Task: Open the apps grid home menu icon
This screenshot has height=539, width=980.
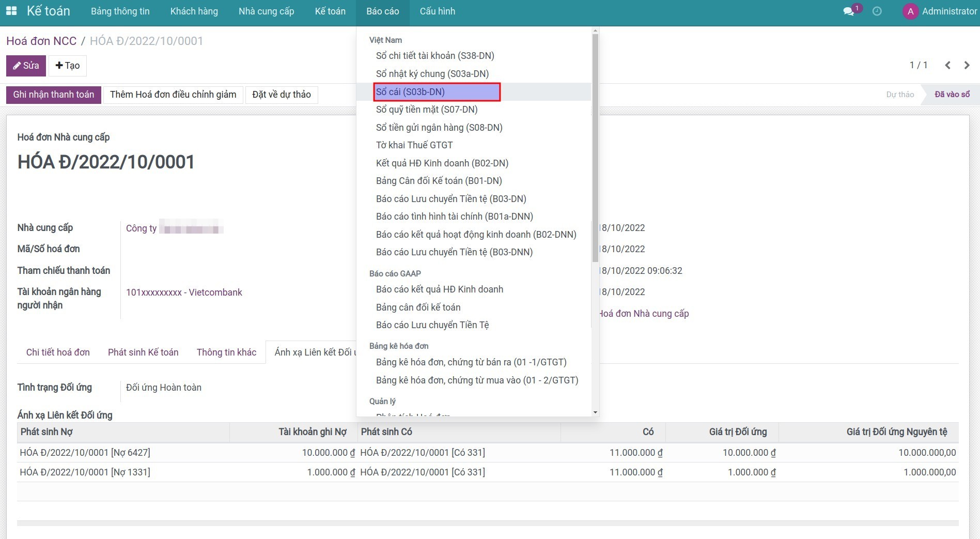Action: pyautogui.click(x=11, y=11)
